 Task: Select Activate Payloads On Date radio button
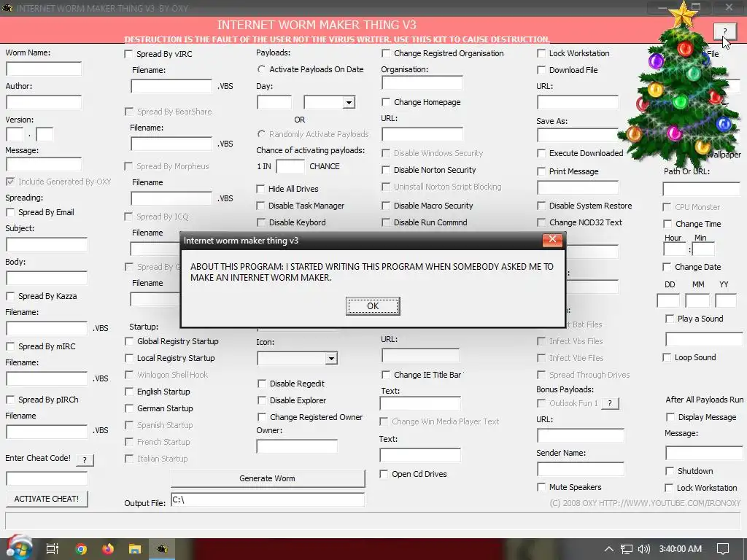[261, 69]
